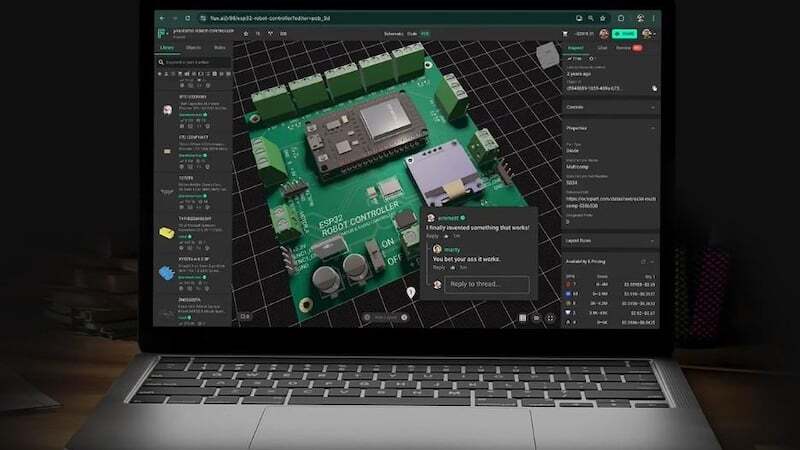Expand the Controls section

click(x=654, y=106)
